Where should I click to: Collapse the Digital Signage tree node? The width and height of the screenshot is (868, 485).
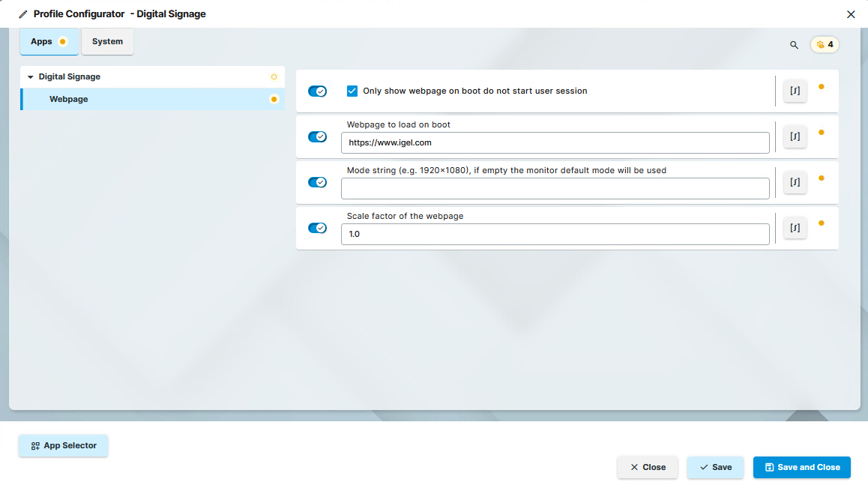[x=29, y=76]
